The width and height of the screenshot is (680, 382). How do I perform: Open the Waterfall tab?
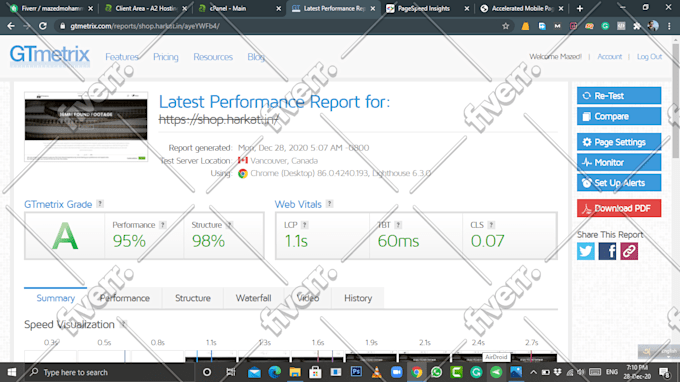click(x=253, y=298)
